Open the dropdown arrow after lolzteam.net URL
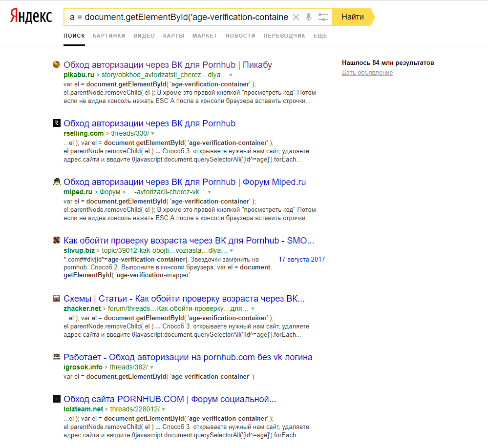The height and width of the screenshot is (448, 488). [x=163, y=409]
